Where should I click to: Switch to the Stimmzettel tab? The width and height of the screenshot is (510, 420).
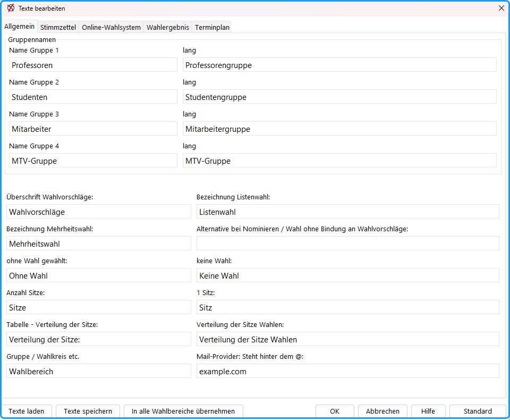(58, 27)
